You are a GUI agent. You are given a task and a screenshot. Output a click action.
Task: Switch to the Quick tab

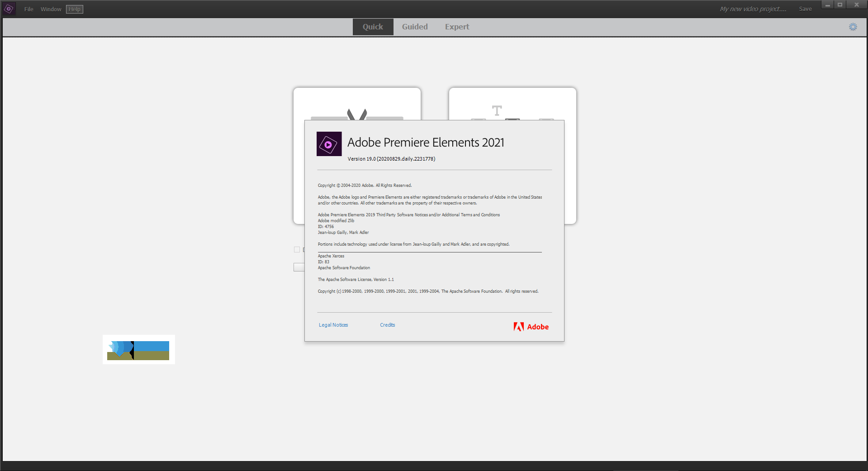point(373,27)
